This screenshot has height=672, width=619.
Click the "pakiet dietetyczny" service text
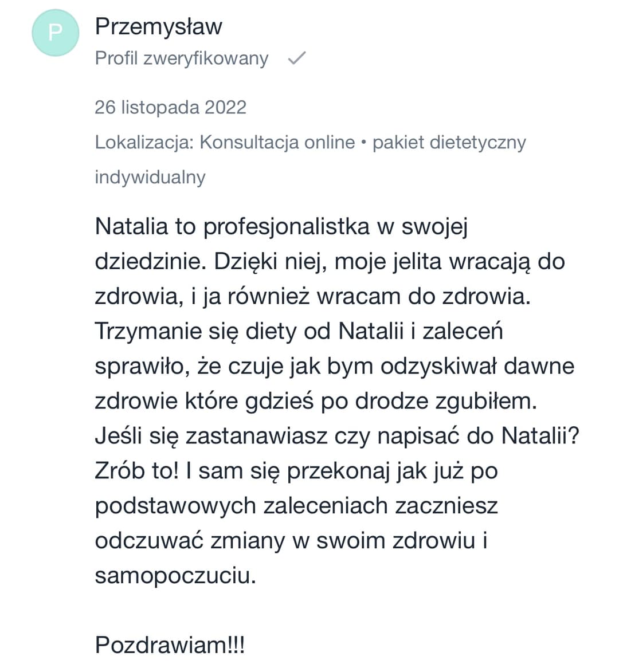point(449,142)
